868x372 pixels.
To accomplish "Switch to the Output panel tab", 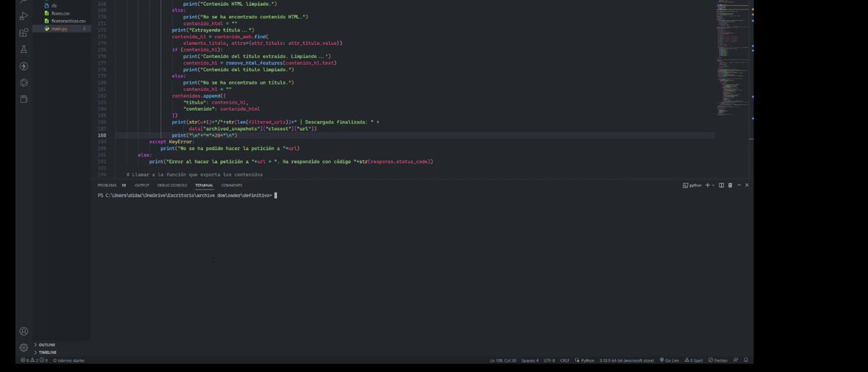I will (142, 185).
